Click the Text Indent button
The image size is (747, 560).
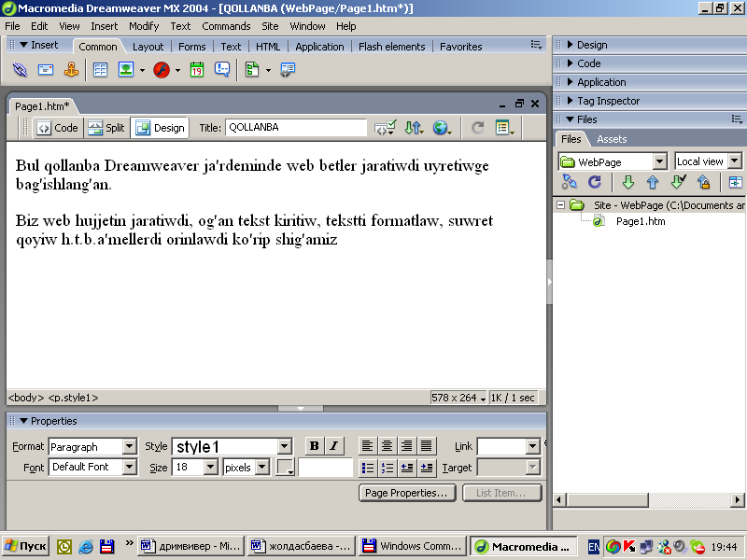tap(427, 468)
